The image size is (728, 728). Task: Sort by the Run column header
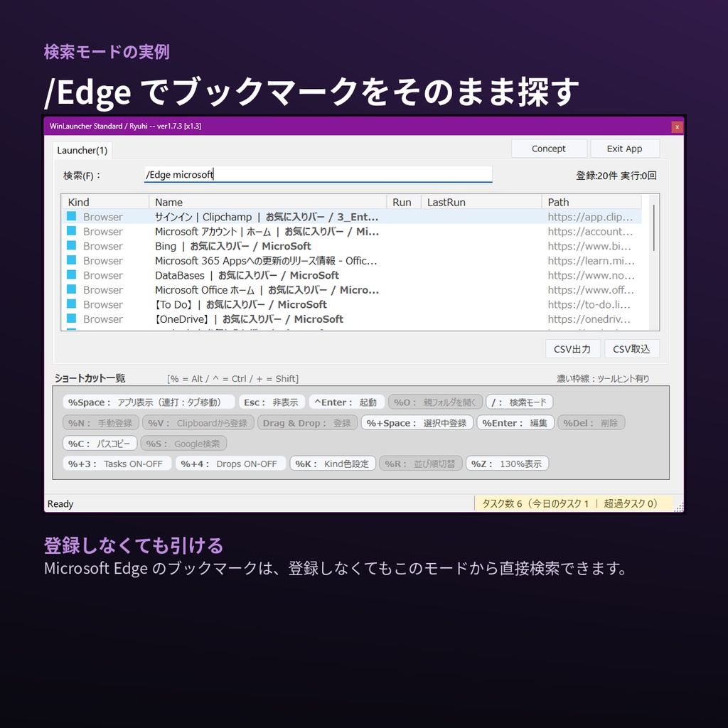[x=404, y=202]
